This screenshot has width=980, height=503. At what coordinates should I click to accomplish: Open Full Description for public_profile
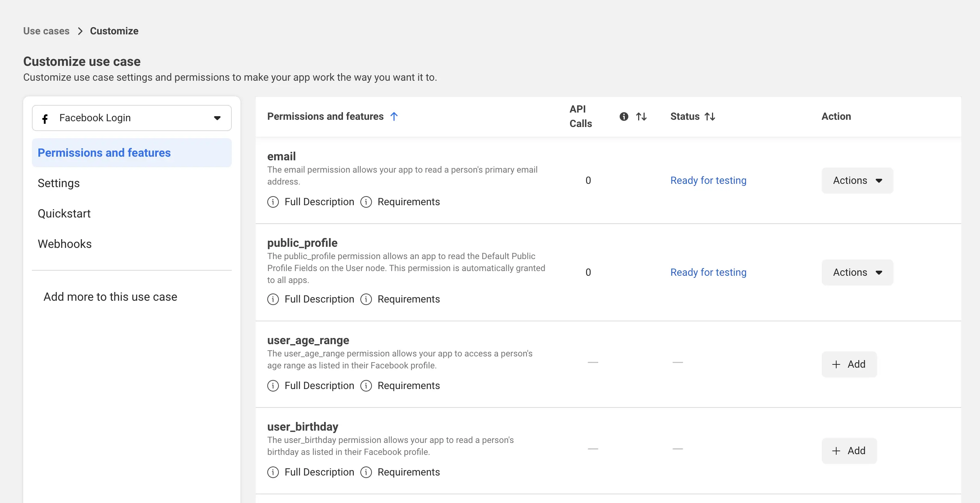pyautogui.click(x=319, y=299)
